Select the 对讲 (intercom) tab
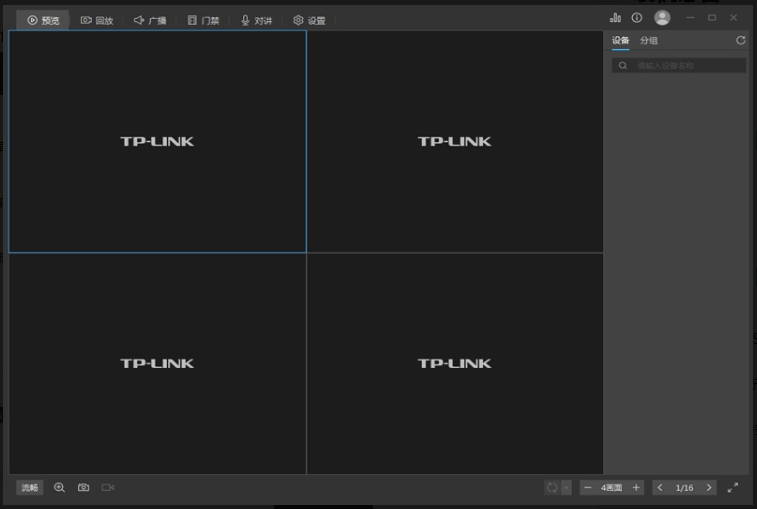757x509 pixels. 256,20
